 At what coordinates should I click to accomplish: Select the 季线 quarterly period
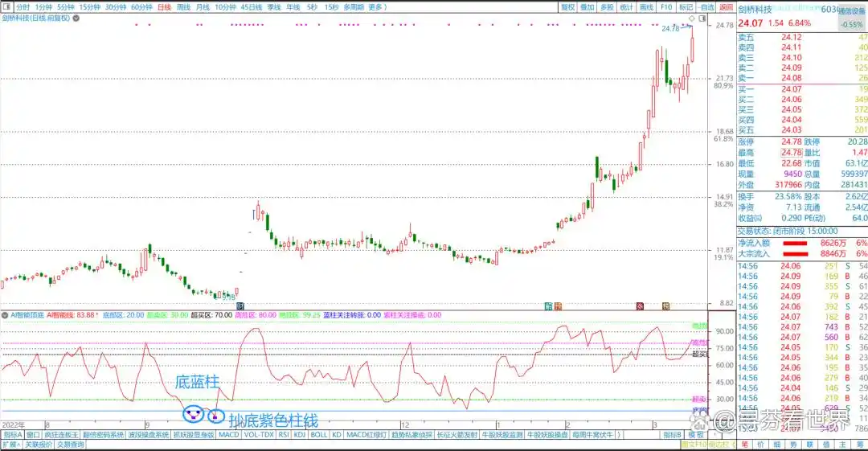(274, 7)
